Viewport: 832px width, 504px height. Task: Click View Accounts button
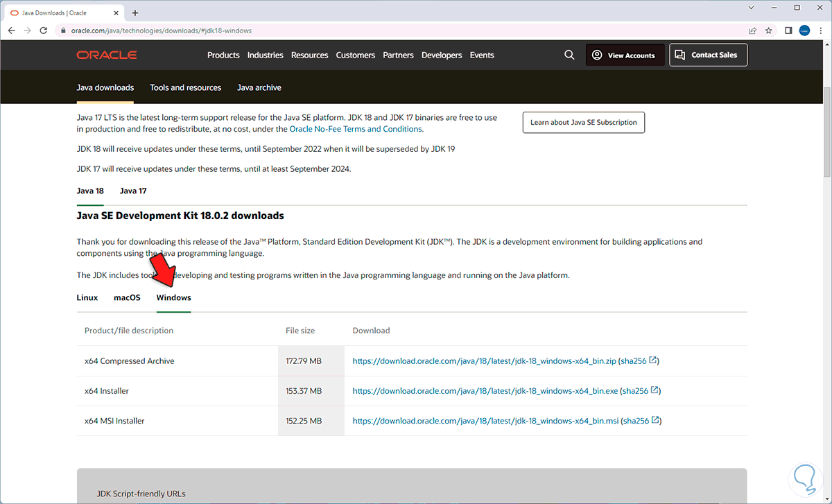point(625,55)
